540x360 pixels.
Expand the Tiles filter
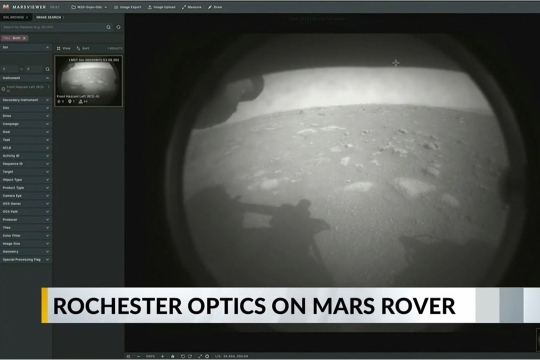[x=26, y=228]
